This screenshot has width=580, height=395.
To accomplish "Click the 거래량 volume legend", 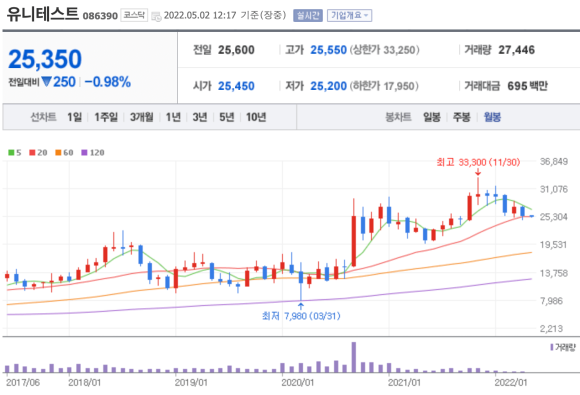I will click(x=563, y=347).
